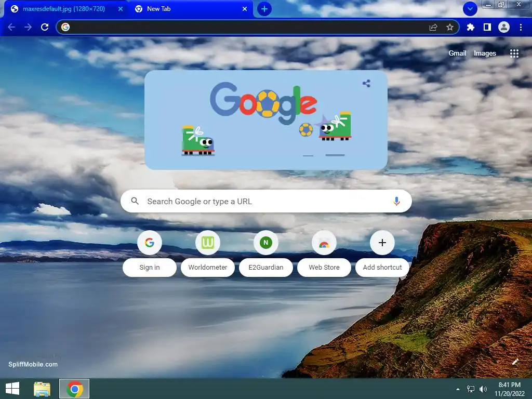Image resolution: width=532 pixels, height=399 pixels.
Task: Open a new tab with the plus button
Action: (x=264, y=9)
